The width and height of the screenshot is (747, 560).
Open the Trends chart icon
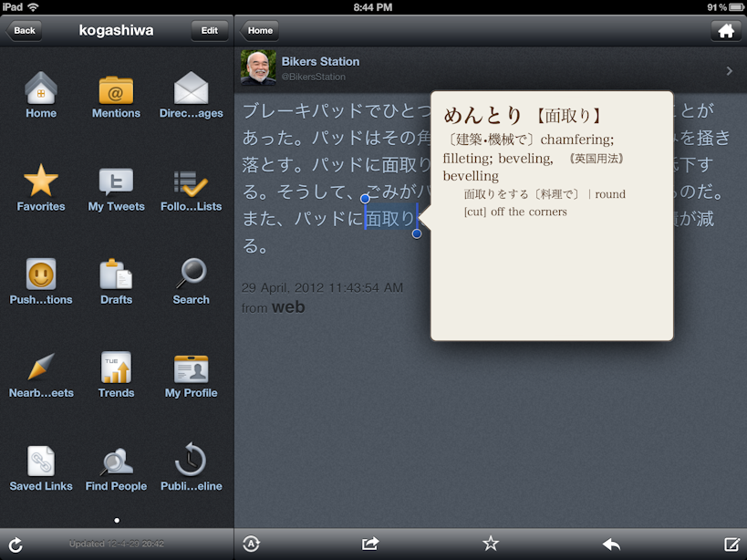(116, 368)
